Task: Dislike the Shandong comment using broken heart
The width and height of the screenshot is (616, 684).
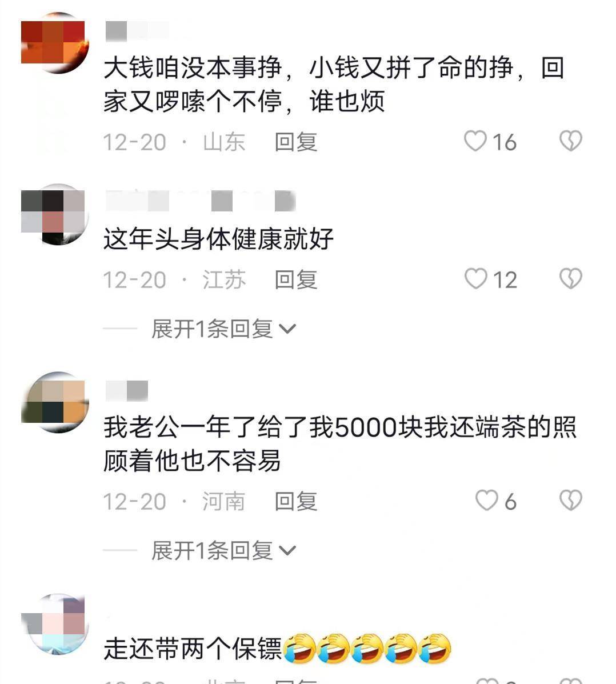Action: click(571, 141)
